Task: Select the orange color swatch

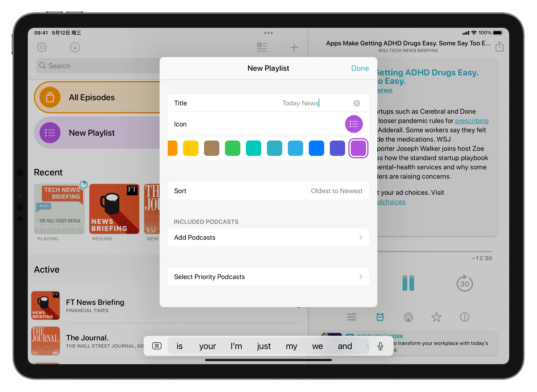Action: pos(172,148)
